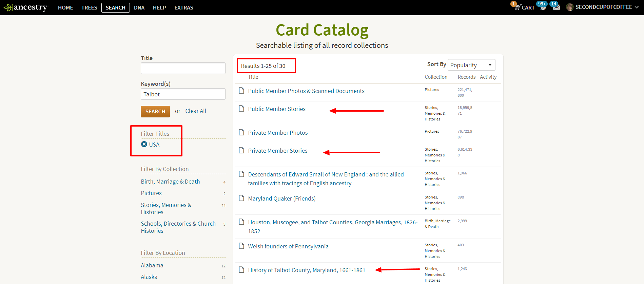This screenshot has height=284, width=644.
Task: Open Public Member Photos & Scanned Documents
Action: 306,91
